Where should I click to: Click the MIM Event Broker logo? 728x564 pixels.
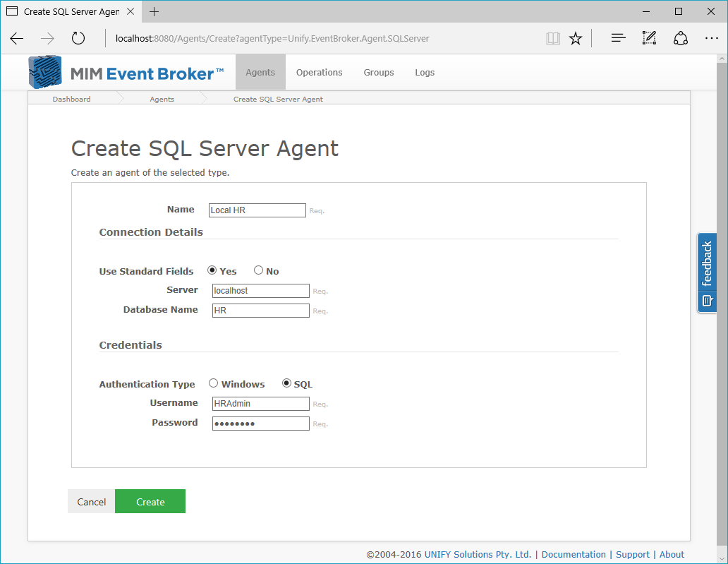click(x=126, y=73)
